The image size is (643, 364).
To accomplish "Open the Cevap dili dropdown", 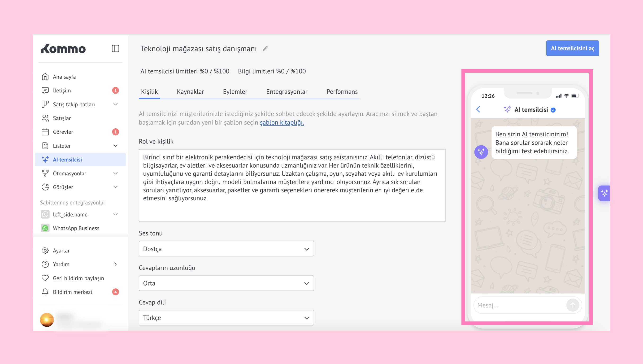I will point(226,318).
